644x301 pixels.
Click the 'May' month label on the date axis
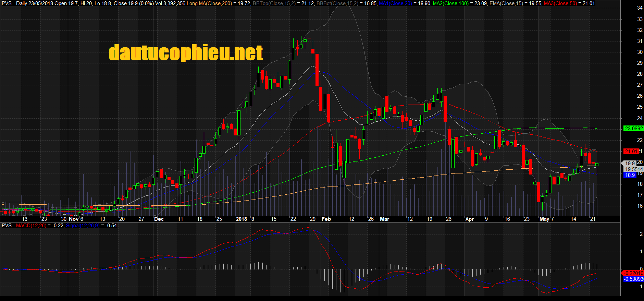tap(544, 219)
